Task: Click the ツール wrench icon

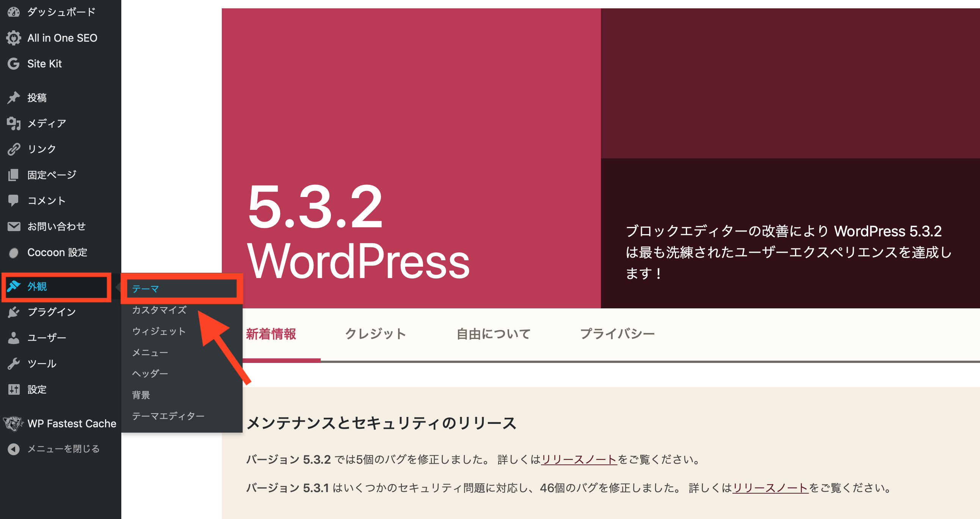Action: [14, 364]
